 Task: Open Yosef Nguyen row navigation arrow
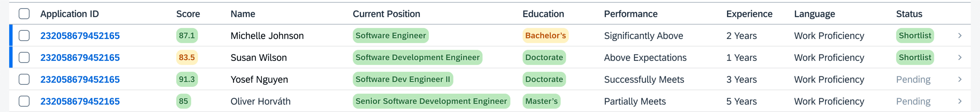point(959,79)
